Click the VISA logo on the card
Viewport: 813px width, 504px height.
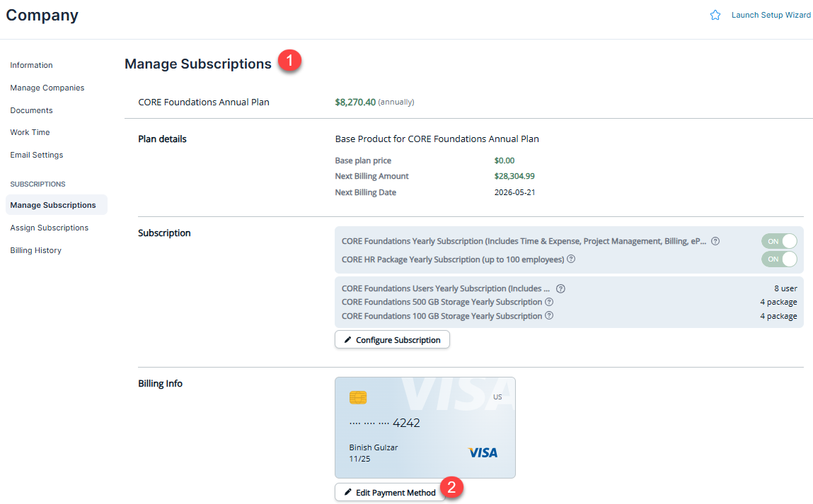click(483, 452)
